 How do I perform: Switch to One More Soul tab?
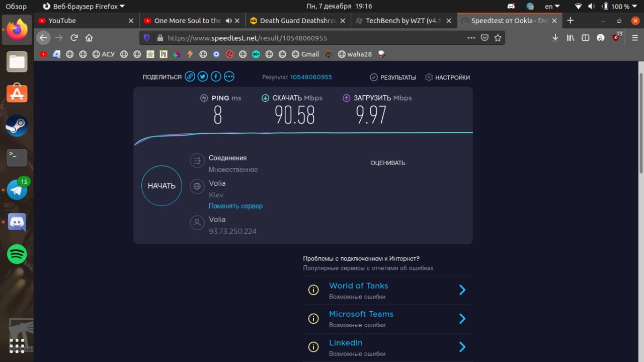click(x=193, y=21)
